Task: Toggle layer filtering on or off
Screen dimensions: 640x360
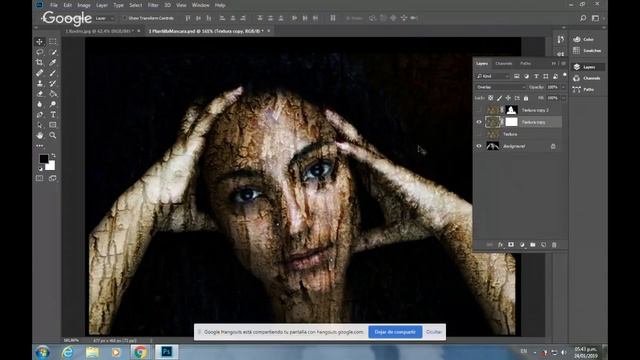Action: pos(564,75)
